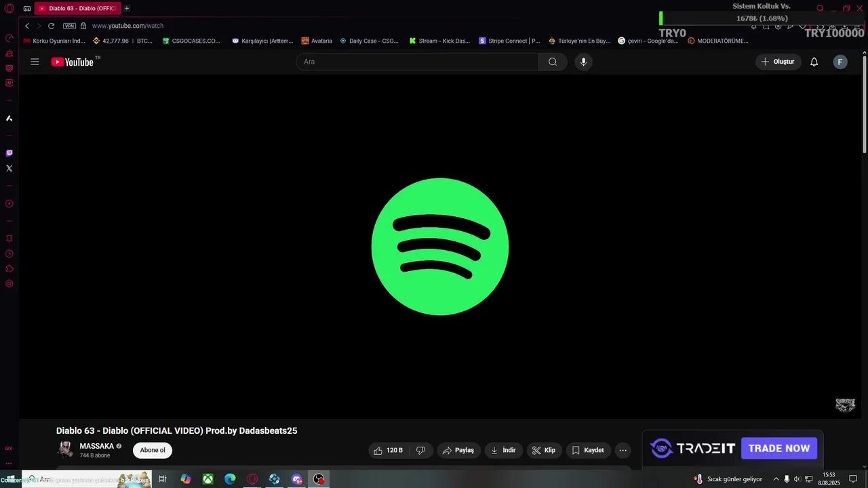Image resolution: width=868 pixels, height=488 pixels.
Task: Open sidebar three-dots setup menu
Action: (9, 463)
